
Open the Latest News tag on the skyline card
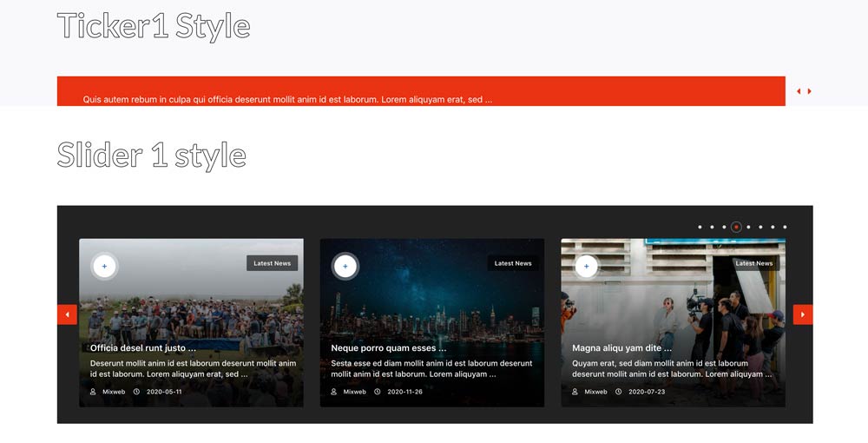coord(513,263)
